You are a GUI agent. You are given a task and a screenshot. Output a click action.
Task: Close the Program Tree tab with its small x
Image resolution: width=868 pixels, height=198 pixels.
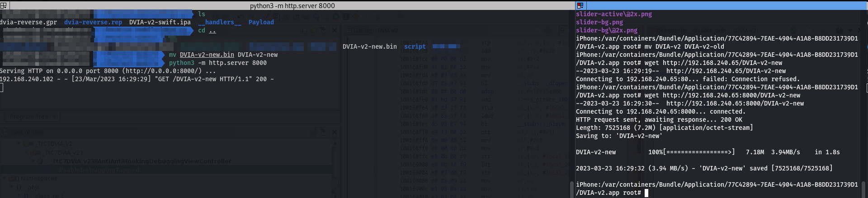(x=54, y=117)
